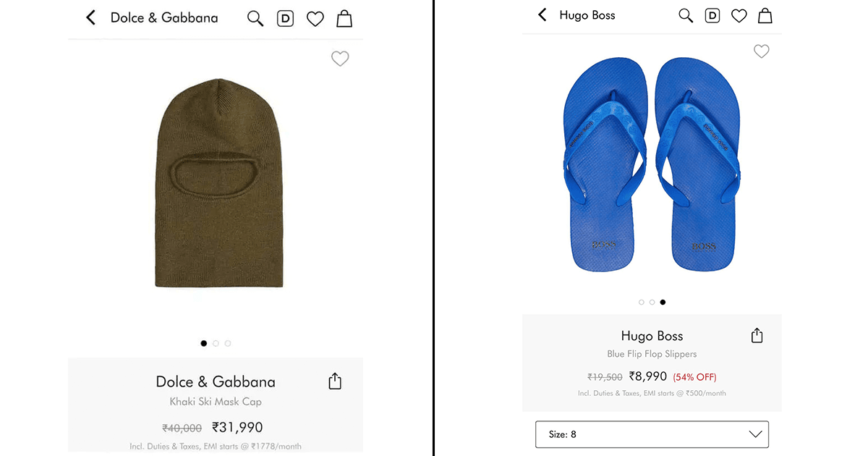Select the D logo in Hugo Boss header
Screen dimensions: 868x456
(x=712, y=14)
